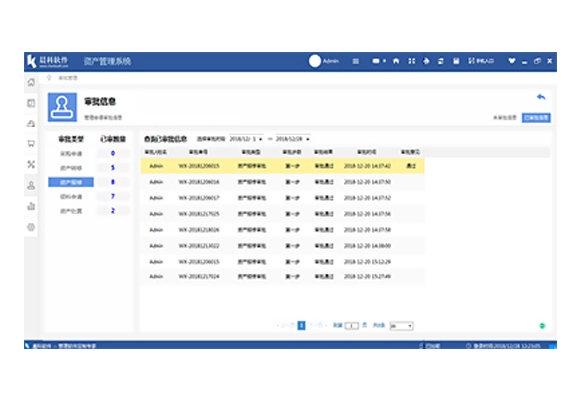580x400 pixels.
Task: Click the previous page link in the pagination
Action: click(x=286, y=325)
